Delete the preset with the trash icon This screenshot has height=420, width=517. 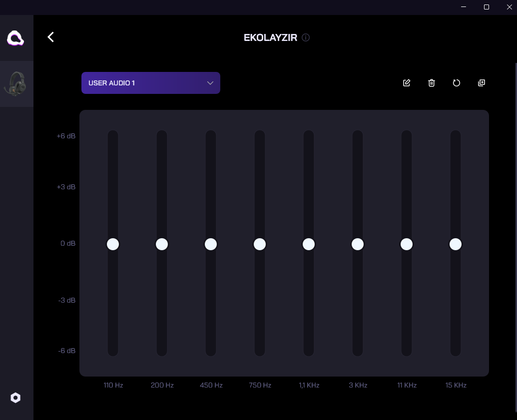point(431,83)
